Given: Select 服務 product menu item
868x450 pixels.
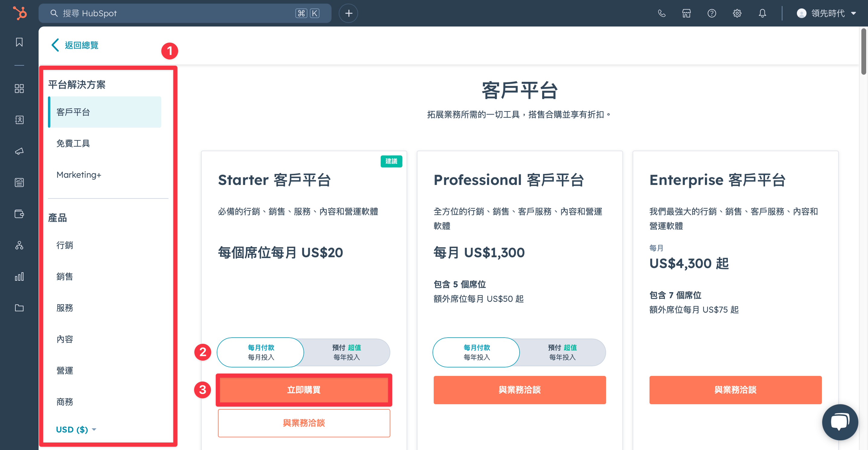Looking at the screenshot, I should point(64,308).
